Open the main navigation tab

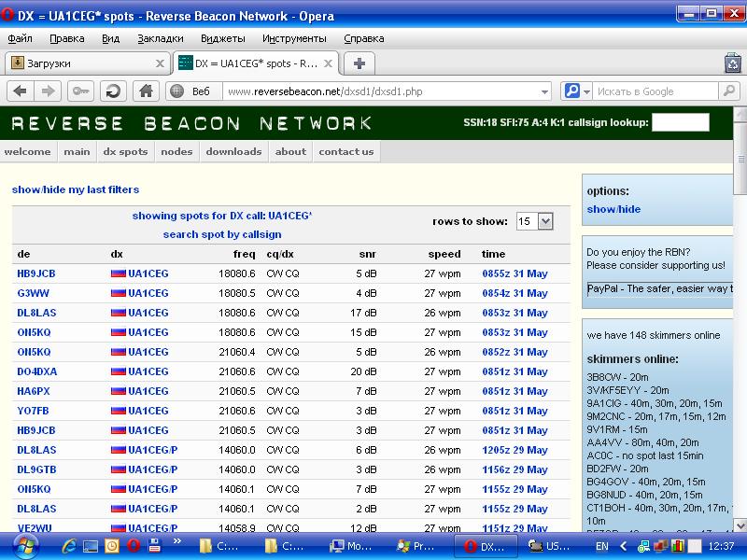77,151
